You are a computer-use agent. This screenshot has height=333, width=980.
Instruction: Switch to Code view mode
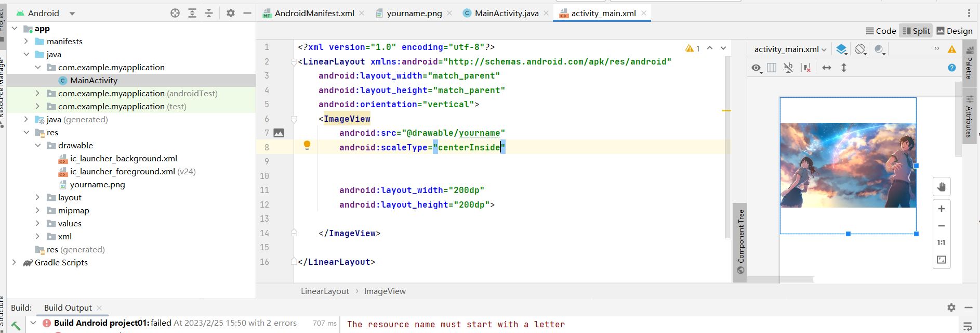881,31
